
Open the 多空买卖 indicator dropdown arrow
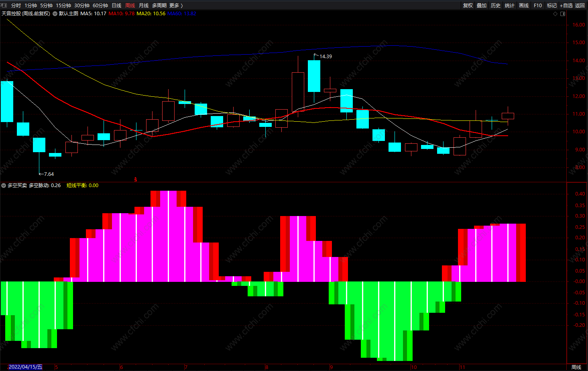click(x=4, y=185)
